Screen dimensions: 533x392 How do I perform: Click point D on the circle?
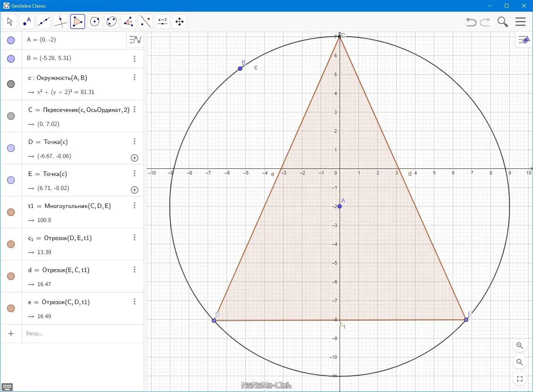[214, 320]
